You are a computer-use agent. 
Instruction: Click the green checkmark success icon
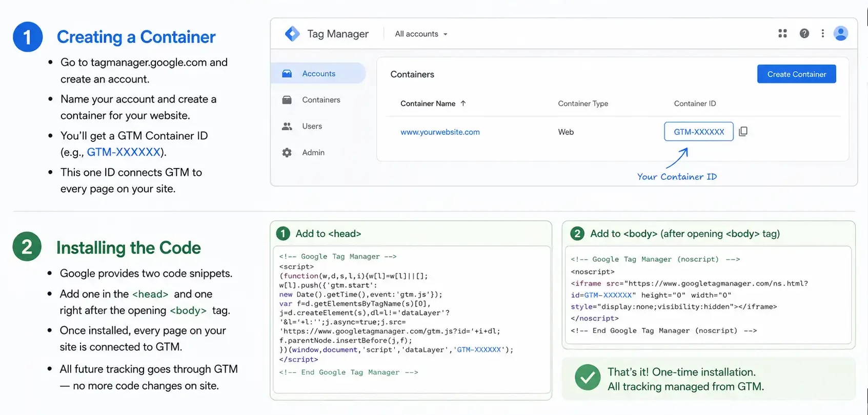[588, 378]
